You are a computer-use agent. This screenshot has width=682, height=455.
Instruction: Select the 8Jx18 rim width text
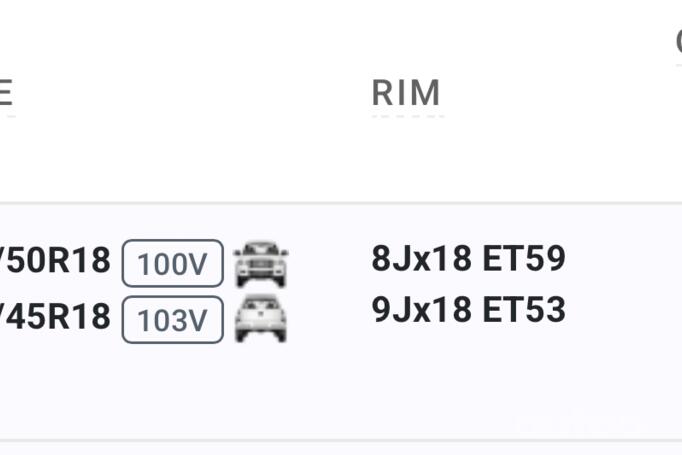(x=421, y=259)
